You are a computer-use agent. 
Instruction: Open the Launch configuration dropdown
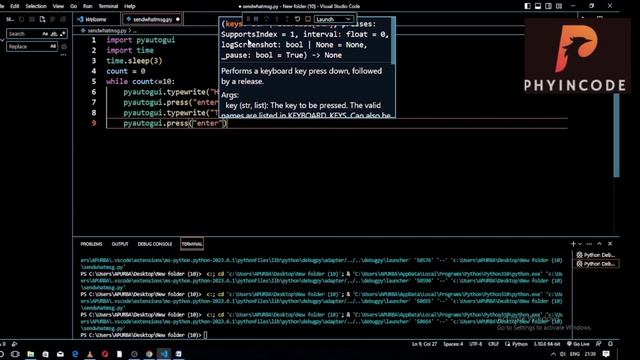point(333,19)
